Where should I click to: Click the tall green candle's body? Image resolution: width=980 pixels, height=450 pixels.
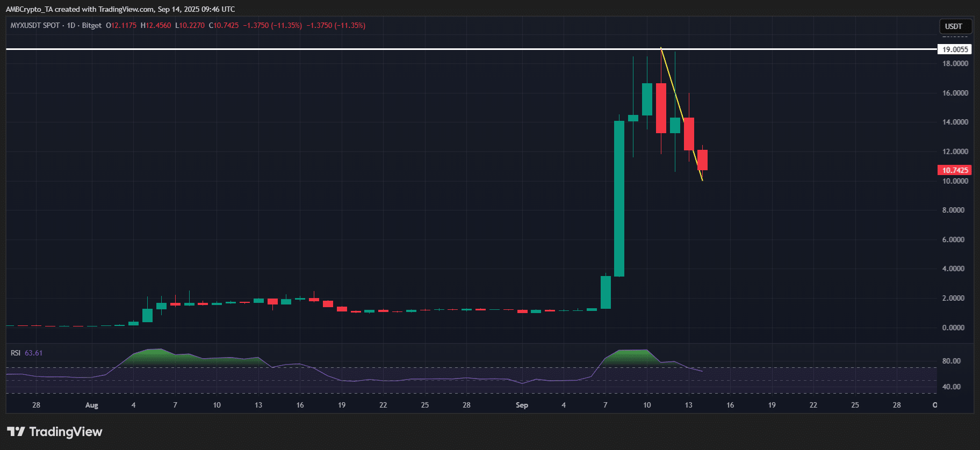619,199
